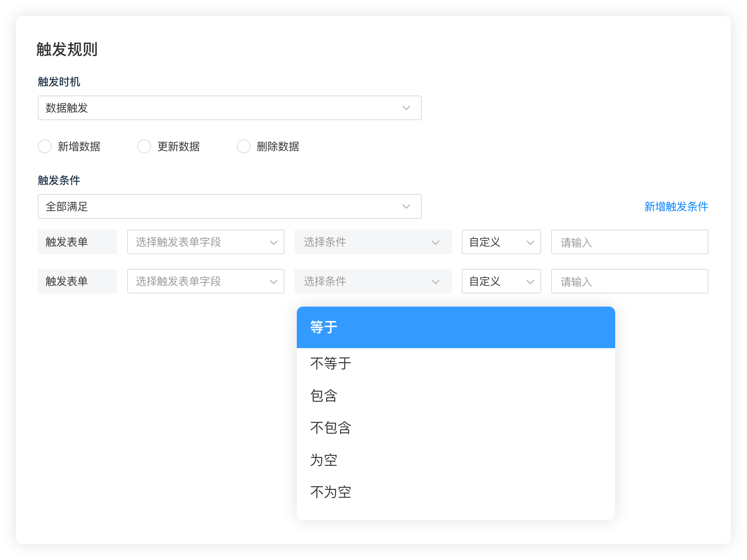Click second row 请输入 input field
747x560 pixels.
[629, 281]
